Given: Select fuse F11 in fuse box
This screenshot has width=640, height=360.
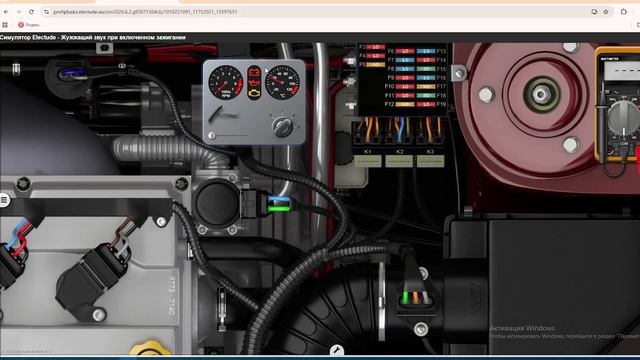Looking at the screenshot, I should (405, 96).
